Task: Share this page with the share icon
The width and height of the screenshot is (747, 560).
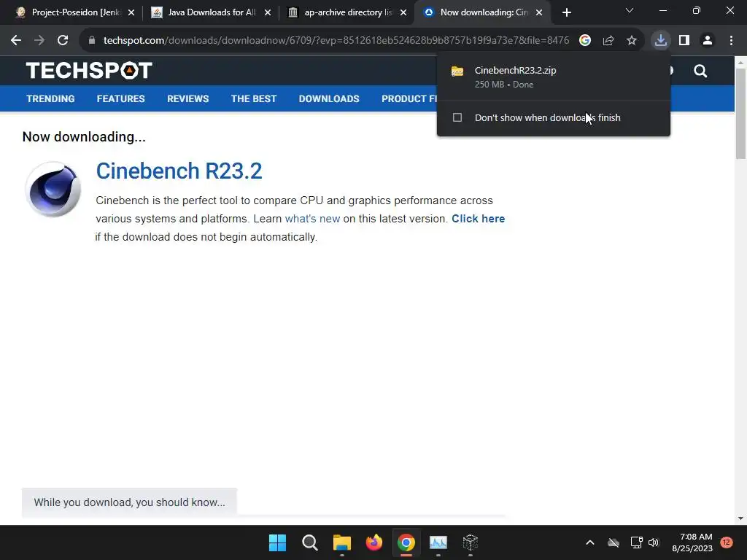Action: tap(608, 41)
